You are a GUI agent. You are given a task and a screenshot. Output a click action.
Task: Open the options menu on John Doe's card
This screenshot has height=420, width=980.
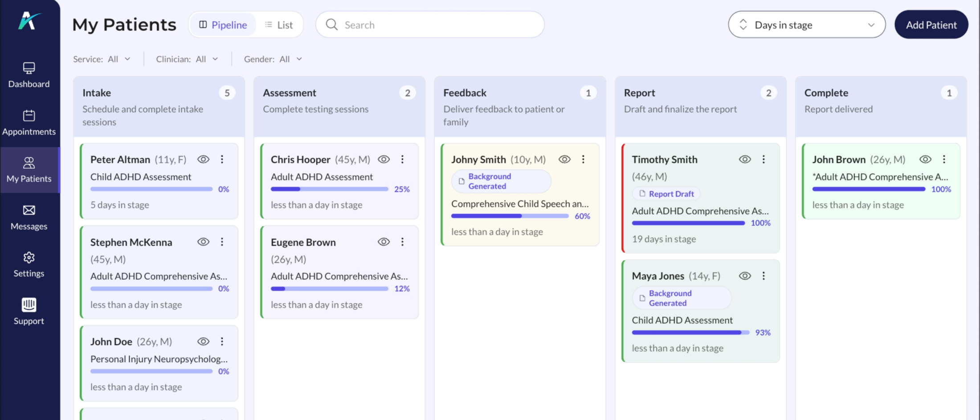222,342
